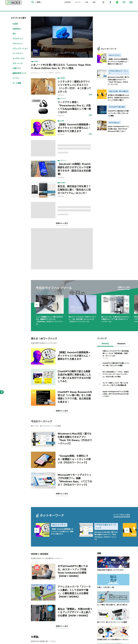Open the カテゴリ menu item
The width and height of the screenshot is (138, 644).
tap(78, 2)
